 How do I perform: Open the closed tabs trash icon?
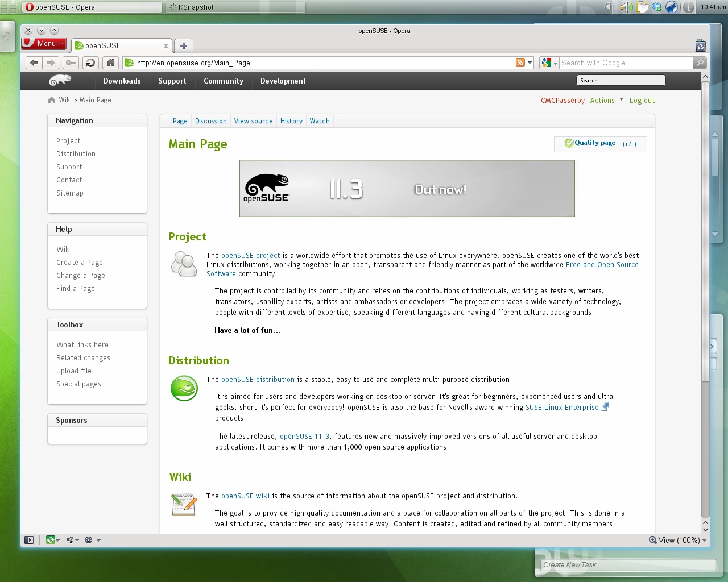click(x=700, y=46)
